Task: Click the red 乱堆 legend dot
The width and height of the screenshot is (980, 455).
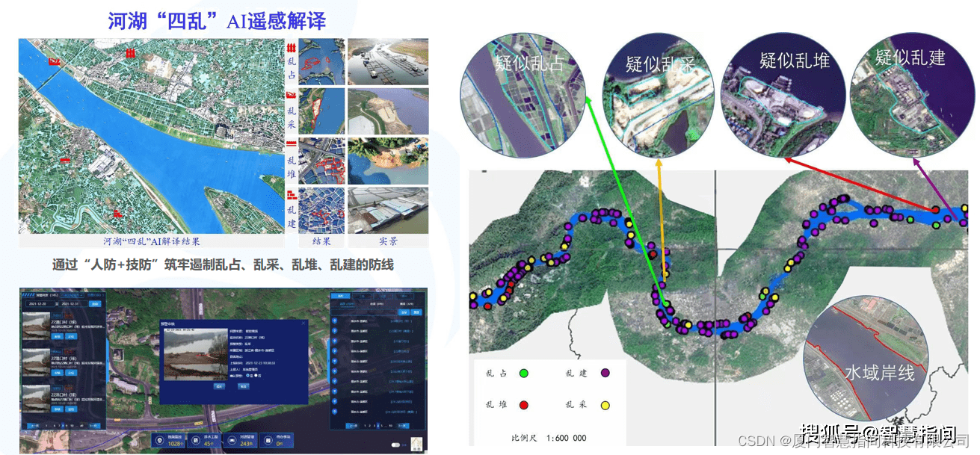Action: click(x=524, y=404)
